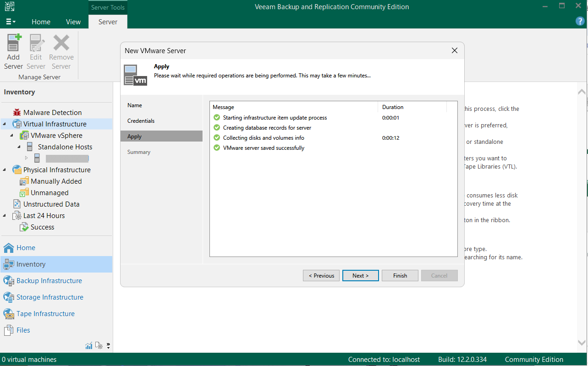Click the Veeam logo icon in title bar

9,6
